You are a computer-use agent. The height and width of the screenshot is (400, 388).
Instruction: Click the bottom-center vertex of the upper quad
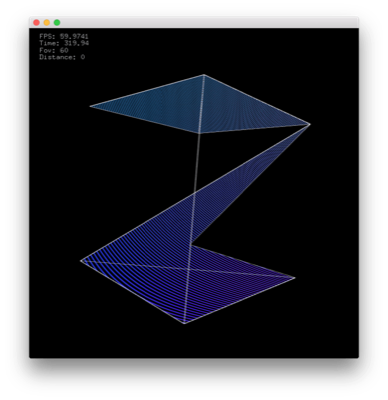point(199,133)
